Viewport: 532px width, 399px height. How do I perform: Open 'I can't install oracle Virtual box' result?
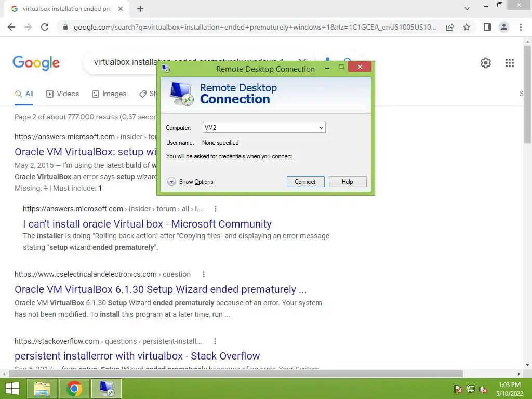pyautogui.click(x=147, y=224)
